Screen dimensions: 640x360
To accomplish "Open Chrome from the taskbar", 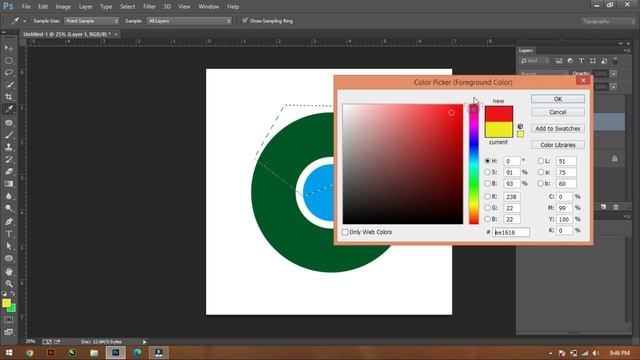I will click(29, 353).
